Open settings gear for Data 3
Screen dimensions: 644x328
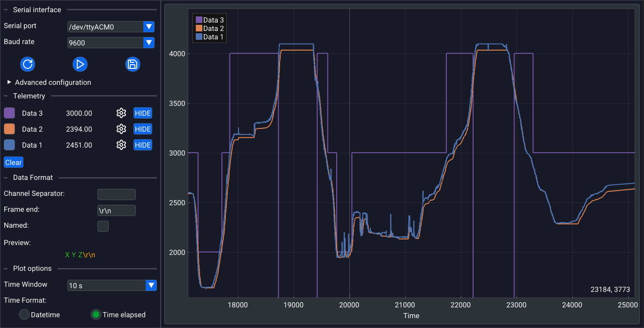[121, 113]
